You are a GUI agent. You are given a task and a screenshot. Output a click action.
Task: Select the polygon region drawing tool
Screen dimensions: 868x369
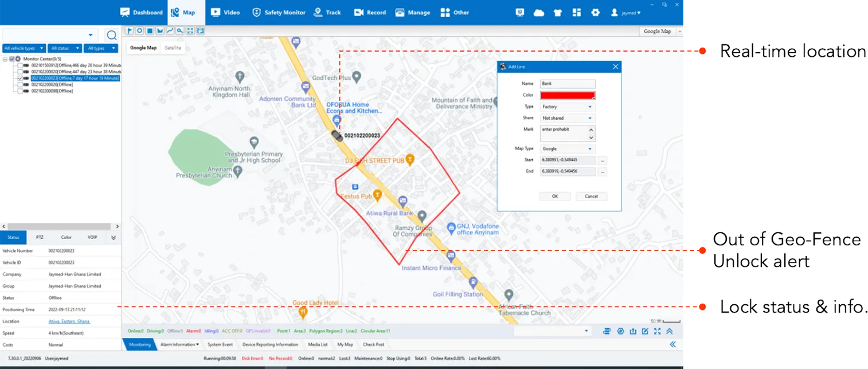tap(160, 30)
